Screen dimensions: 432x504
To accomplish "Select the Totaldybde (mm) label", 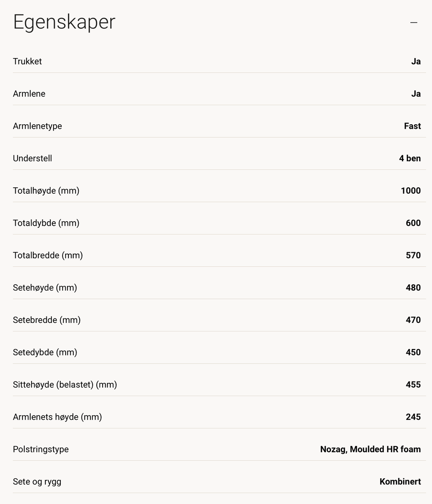I will tap(46, 223).
